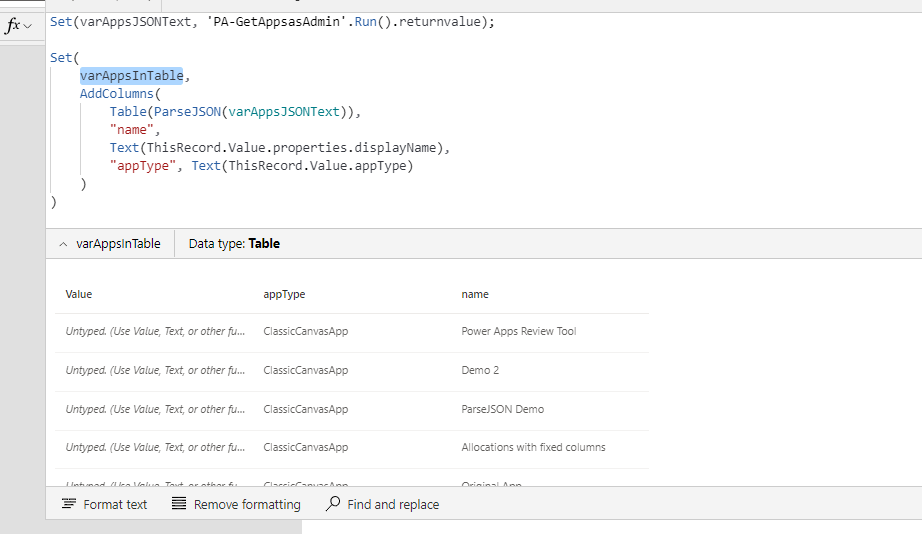922x534 pixels.
Task: Click the ParseJSON Demo name cell
Action: click(x=502, y=409)
